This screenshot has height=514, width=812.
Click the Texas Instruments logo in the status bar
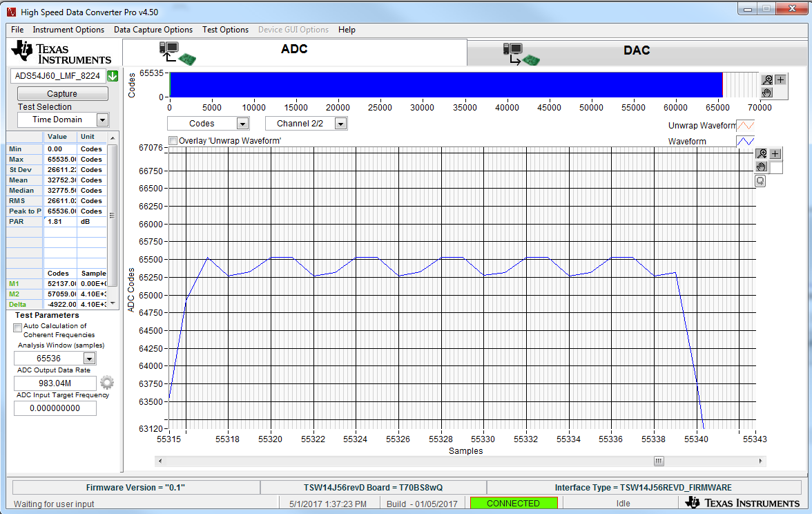click(743, 503)
